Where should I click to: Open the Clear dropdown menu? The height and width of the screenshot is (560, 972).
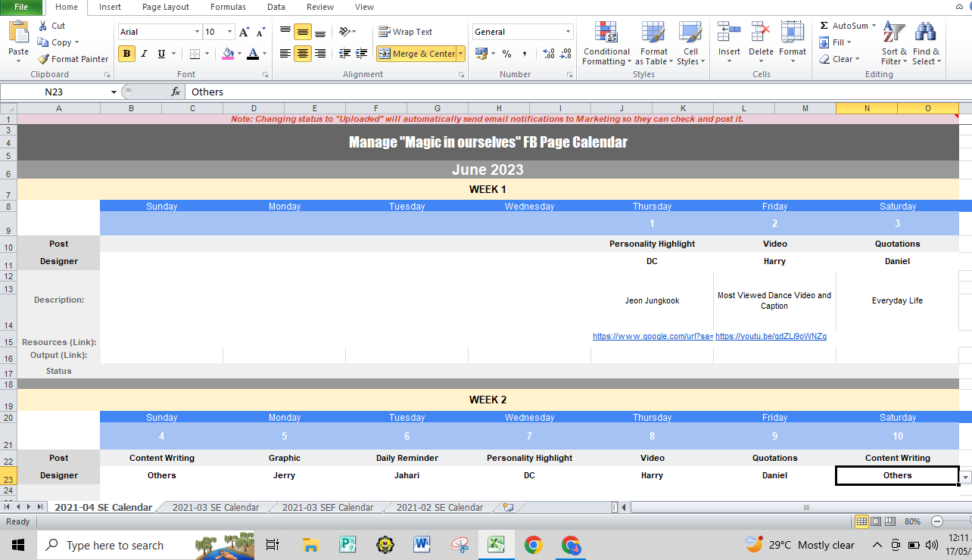pos(839,59)
